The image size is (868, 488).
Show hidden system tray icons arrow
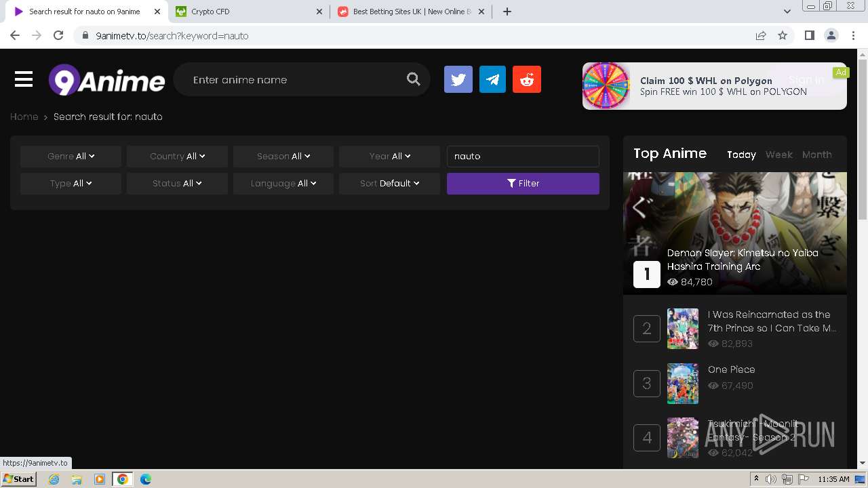[x=756, y=479]
